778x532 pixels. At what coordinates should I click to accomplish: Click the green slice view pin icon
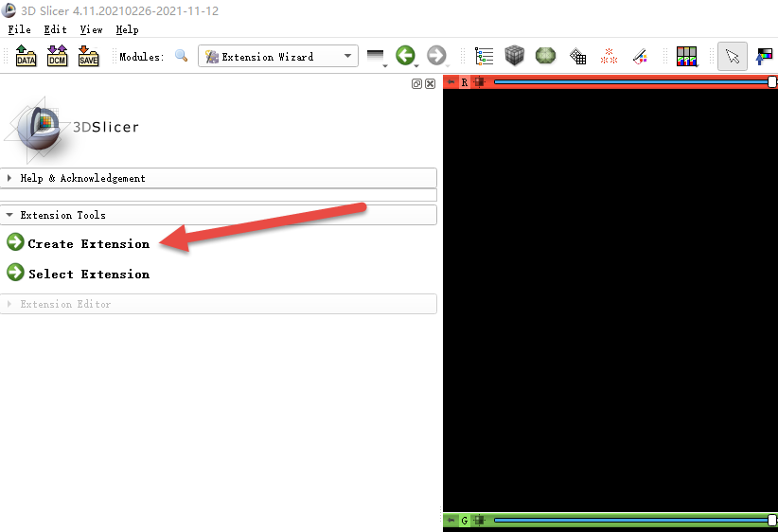(451, 520)
